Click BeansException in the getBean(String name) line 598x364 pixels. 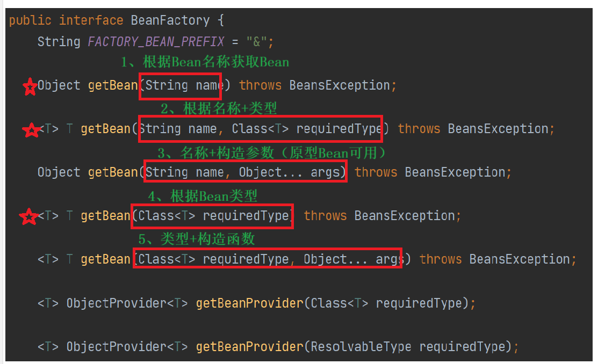[340, 85]
